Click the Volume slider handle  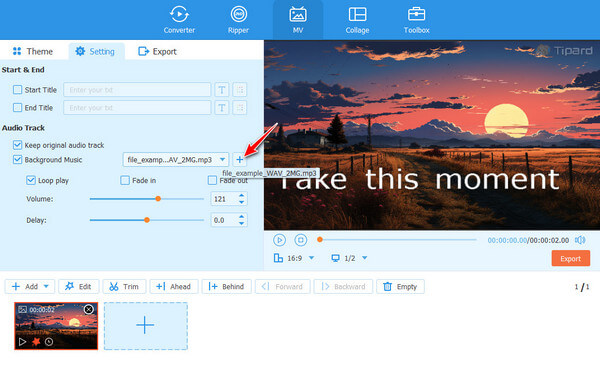pos(158,199)
